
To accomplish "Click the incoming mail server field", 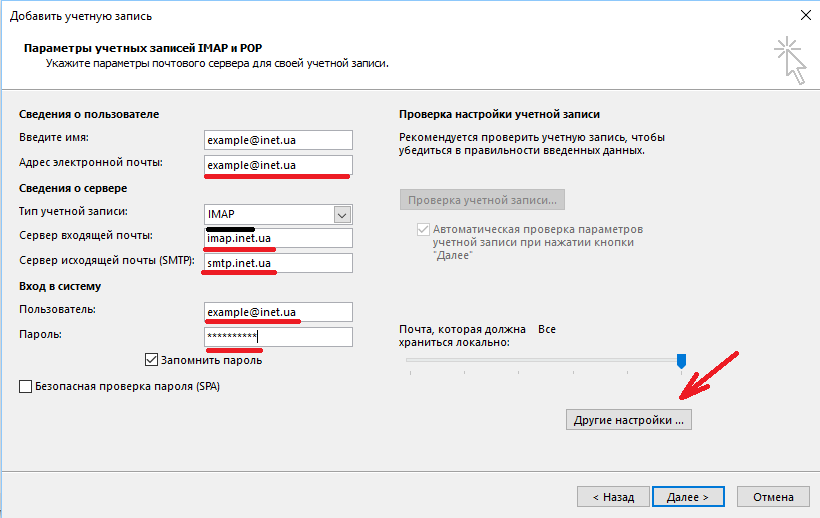I will coord(278,239).
